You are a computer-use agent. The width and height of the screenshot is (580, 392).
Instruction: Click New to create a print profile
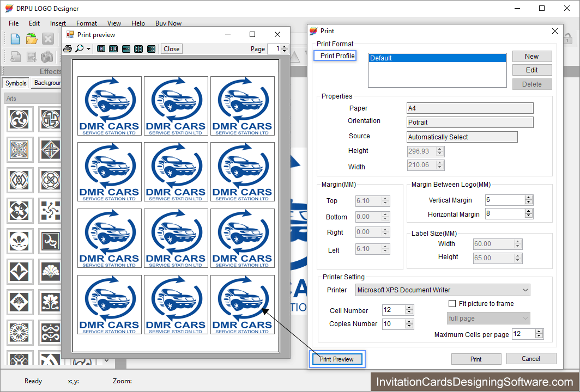click(532, 57)
